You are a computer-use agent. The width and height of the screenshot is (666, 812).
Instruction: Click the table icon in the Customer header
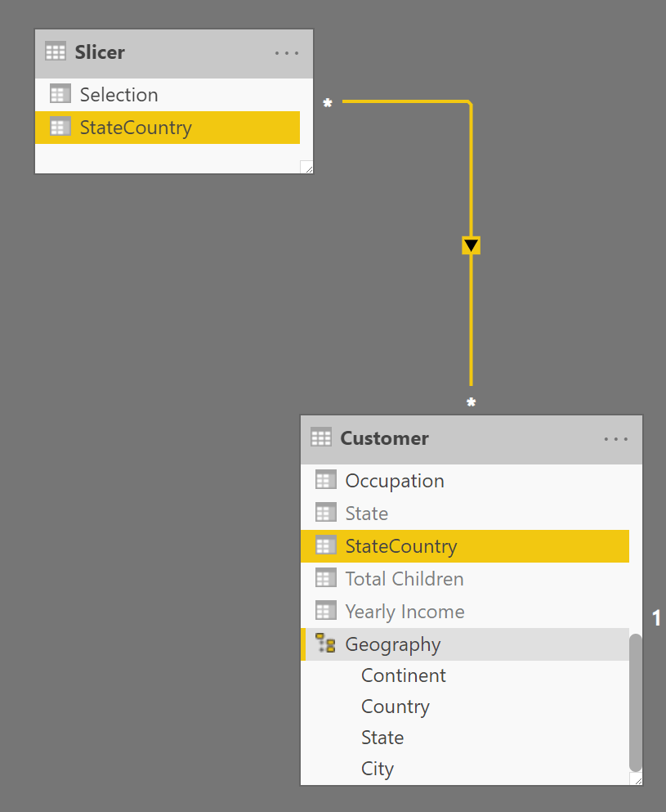coord(320,439)
